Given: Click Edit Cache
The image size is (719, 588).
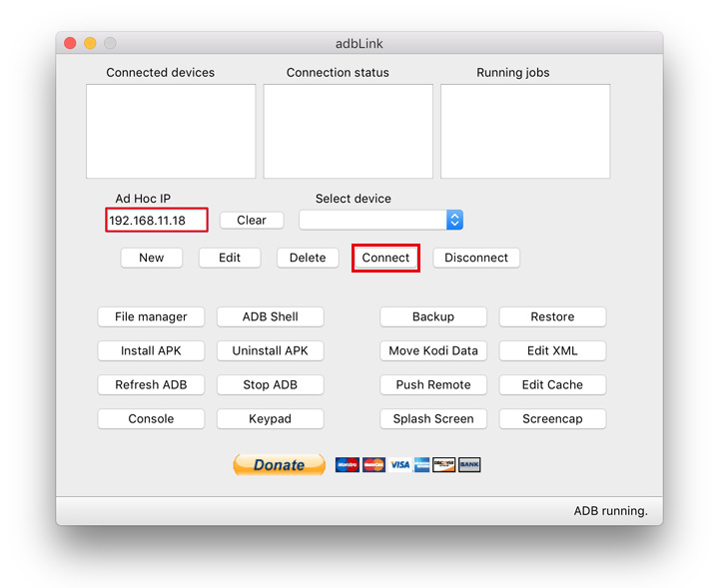Looking at the screenshot, I should [552, 384].
